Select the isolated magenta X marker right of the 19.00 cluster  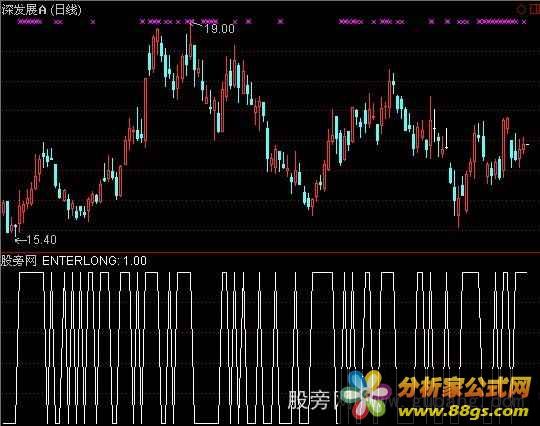pos(280,21)
